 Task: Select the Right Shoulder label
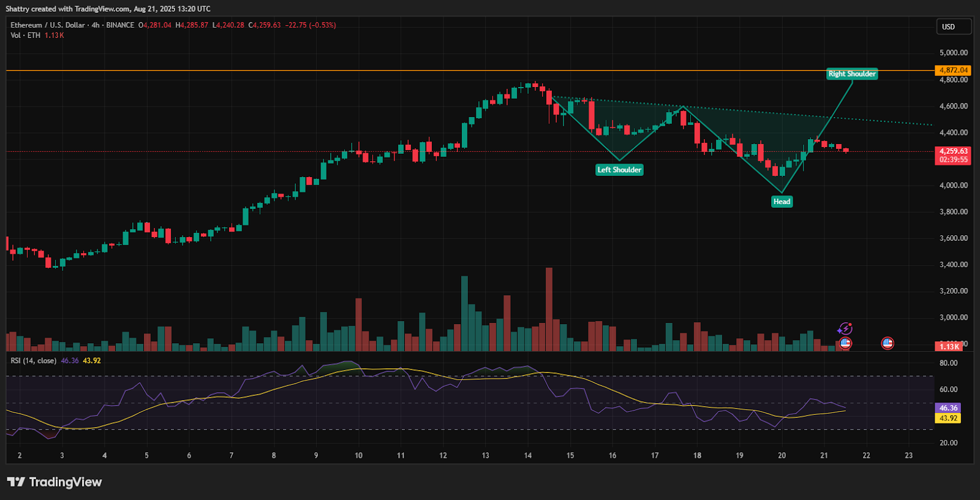[x=852, y=74]
